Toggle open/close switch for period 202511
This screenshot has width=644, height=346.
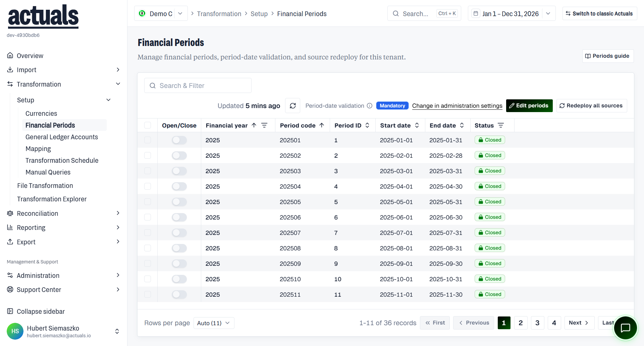click(x=179, y=294)
